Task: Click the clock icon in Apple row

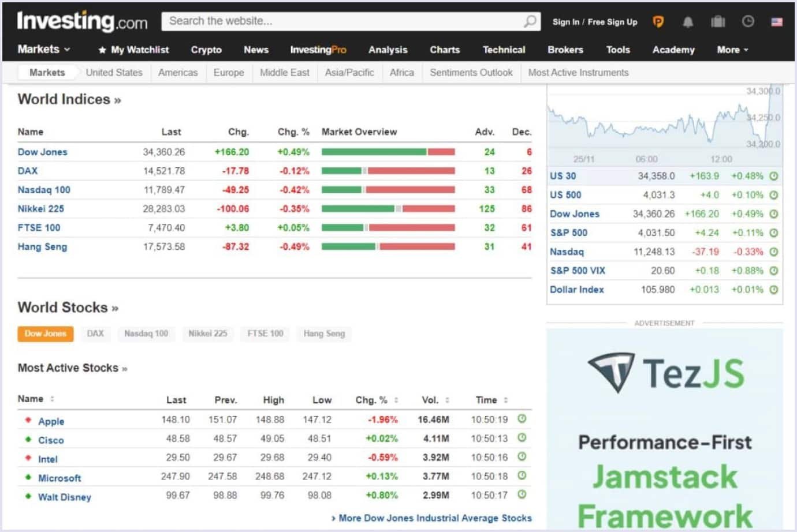Action: pos(522,419)
